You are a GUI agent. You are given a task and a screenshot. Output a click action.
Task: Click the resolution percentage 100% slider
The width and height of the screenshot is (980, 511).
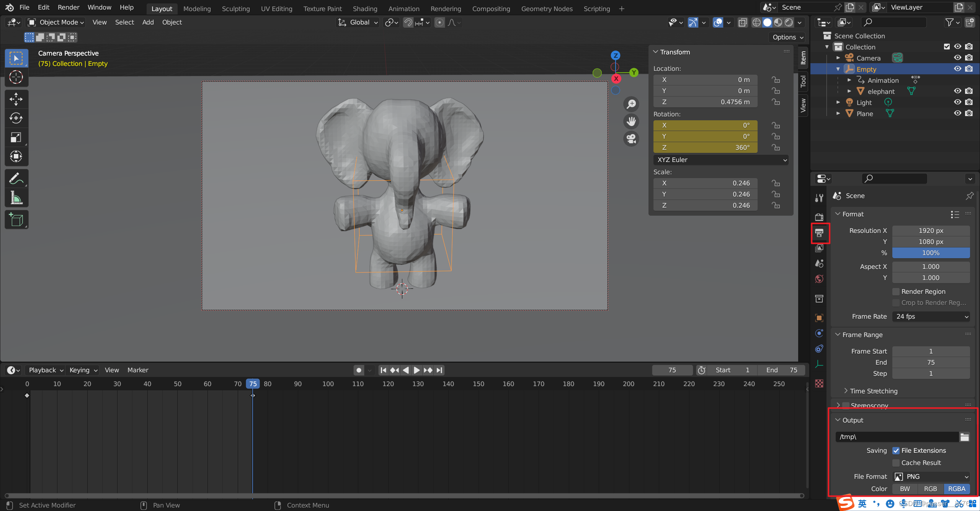point(931,253)
